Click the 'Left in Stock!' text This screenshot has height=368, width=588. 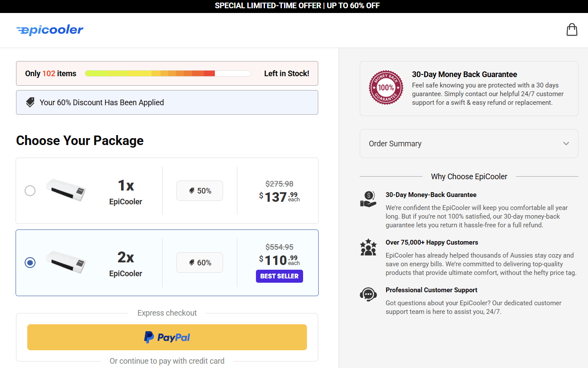[287, 74]
